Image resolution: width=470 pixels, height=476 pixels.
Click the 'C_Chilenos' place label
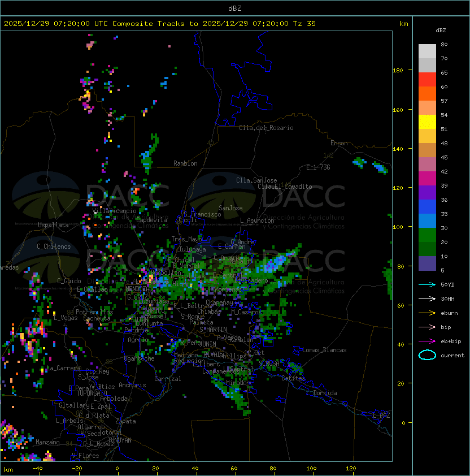[54, 246]
